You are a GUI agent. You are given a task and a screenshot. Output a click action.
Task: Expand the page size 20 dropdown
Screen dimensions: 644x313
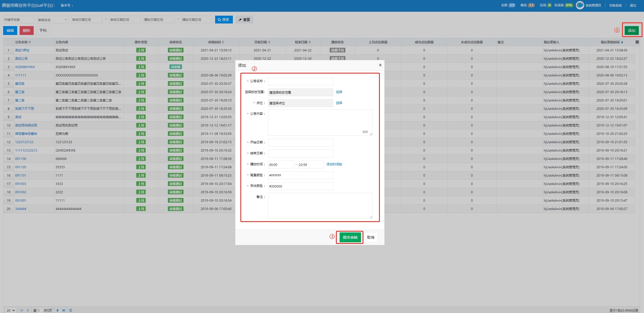(11, 310)
